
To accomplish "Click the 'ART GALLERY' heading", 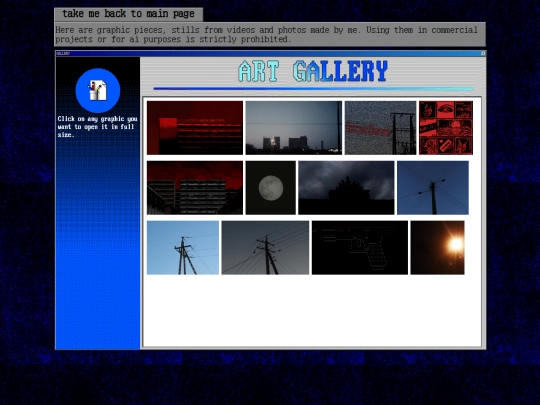I will coord(313,71).
